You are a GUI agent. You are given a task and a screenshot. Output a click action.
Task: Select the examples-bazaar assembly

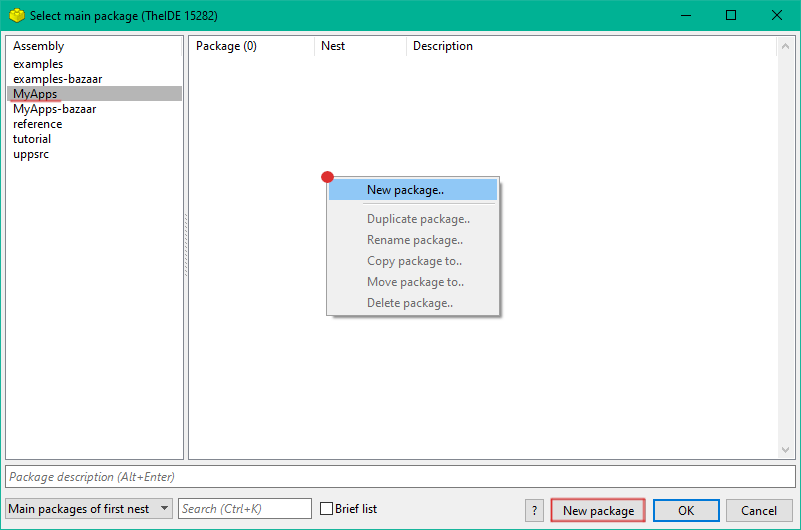click(57, 79)
